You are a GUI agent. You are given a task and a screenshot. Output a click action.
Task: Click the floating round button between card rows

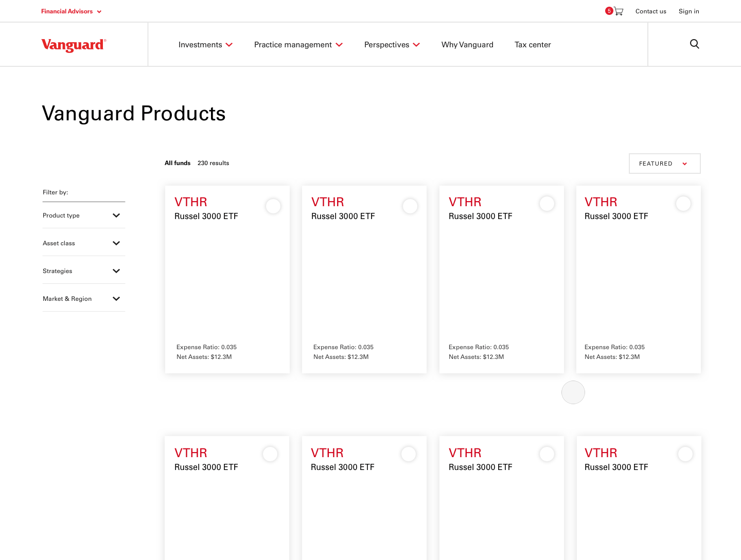point(573,392)
